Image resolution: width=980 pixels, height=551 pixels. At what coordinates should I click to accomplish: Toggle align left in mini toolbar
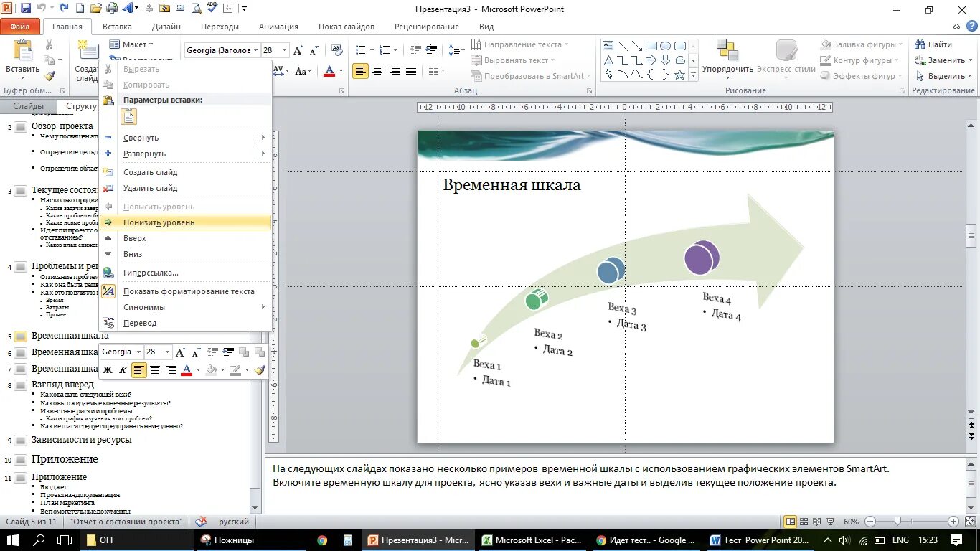coord(139,370)
